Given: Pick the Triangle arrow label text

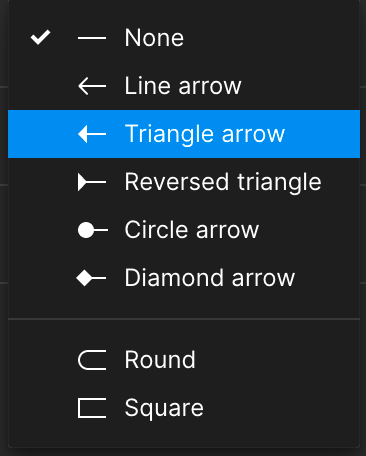Looking at the screenshot, I should (205, 134).
